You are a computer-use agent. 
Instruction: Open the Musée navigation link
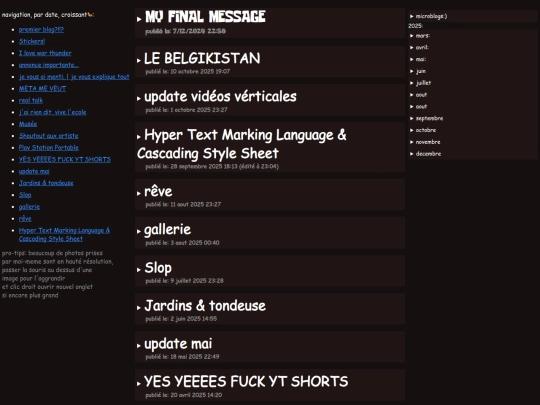pyautogui.click(x=28, y=124)
